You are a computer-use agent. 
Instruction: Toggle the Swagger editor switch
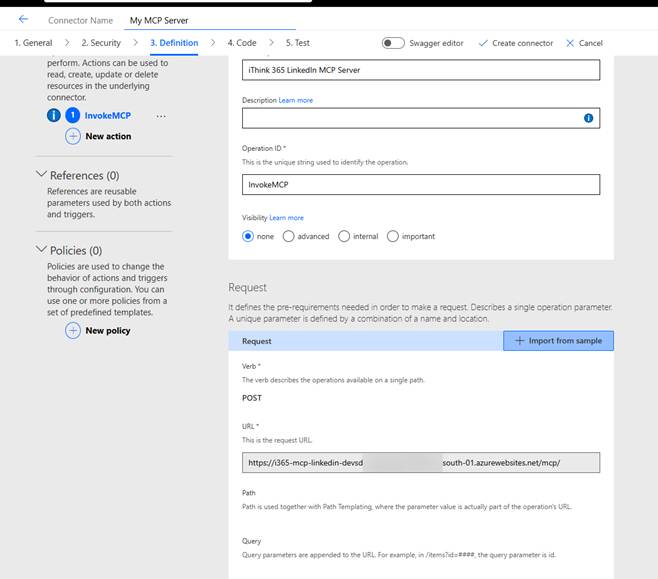393,43
